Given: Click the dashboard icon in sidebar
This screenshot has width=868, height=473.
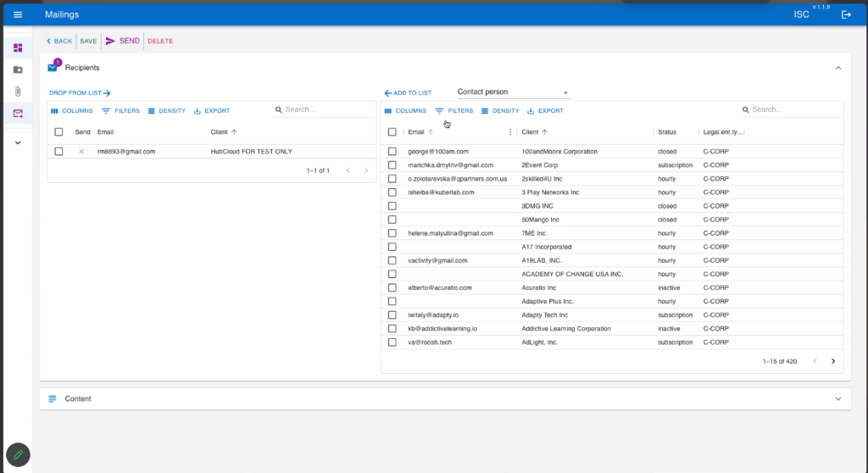Looking at the screenshot, I should pos(18,47).
